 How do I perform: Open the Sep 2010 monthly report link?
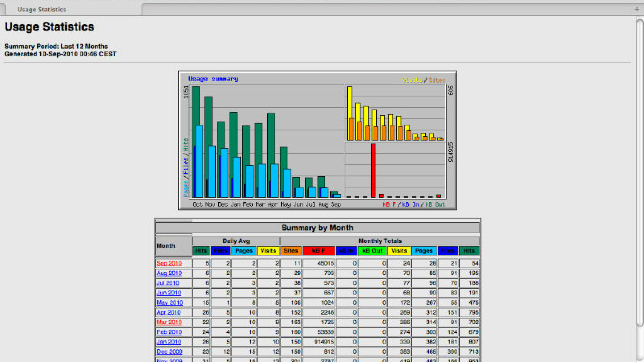click(169, 263)
